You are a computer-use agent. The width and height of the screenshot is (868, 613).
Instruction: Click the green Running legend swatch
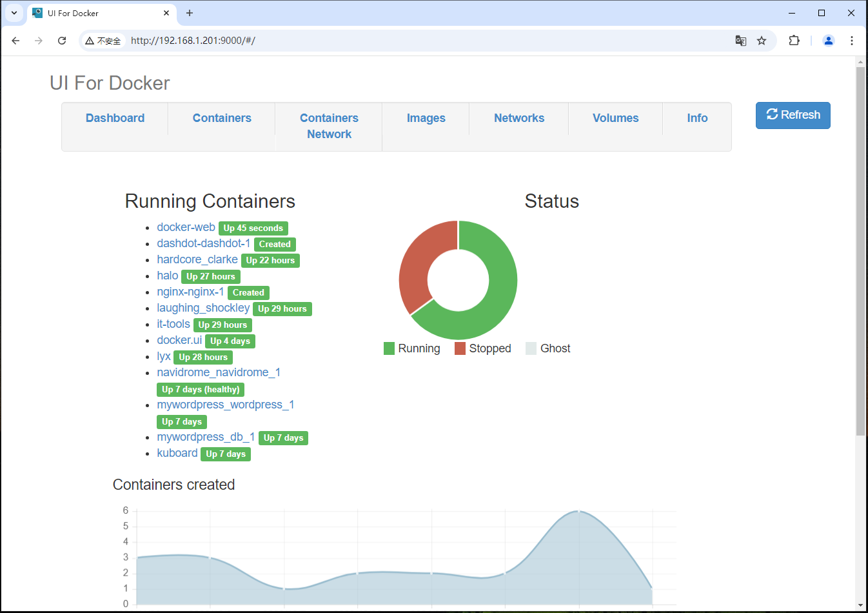click(x=389, y=348)
